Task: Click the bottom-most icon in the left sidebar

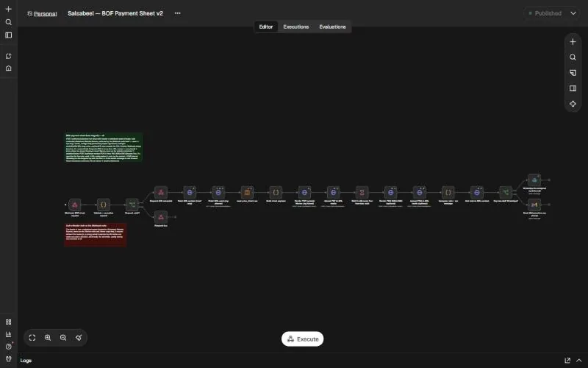Action: (x=9, y=358)
